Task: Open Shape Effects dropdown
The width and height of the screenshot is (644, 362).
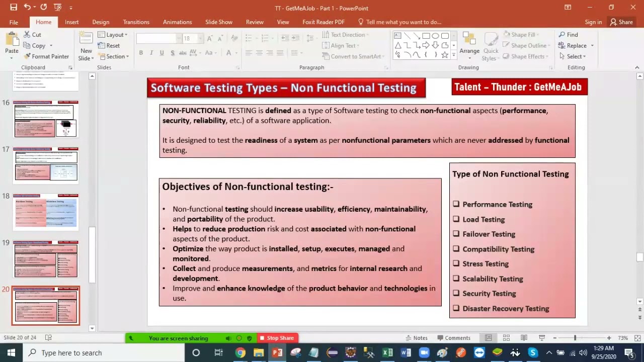Action: click(526, 56)
